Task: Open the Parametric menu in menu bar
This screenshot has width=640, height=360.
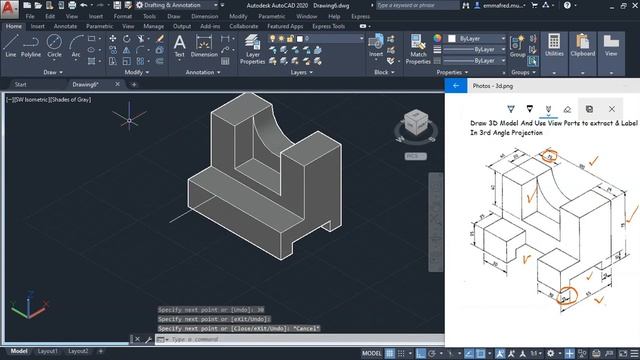Action: [271, 16]
